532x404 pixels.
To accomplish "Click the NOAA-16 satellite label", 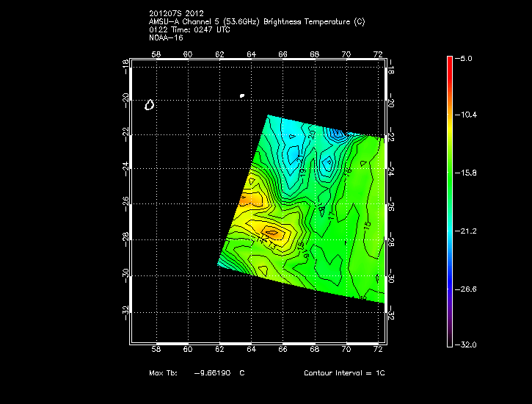I will click(166, 37).
